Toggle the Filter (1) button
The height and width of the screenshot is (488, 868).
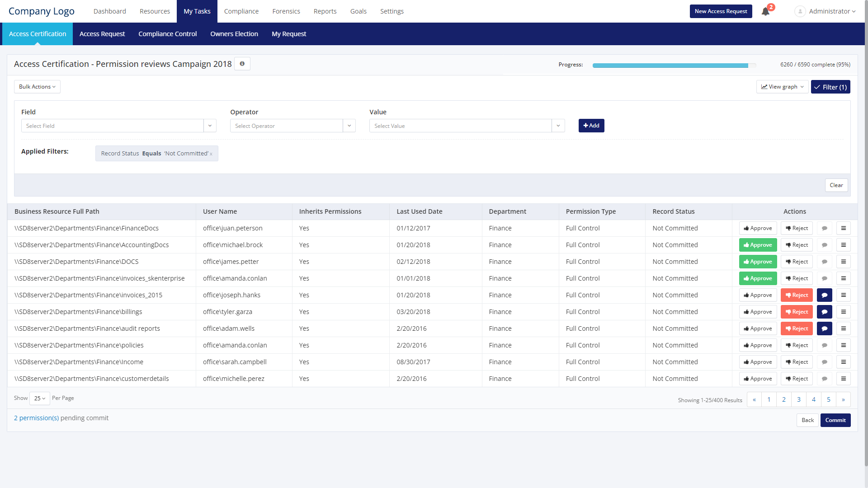click(830, 87)
